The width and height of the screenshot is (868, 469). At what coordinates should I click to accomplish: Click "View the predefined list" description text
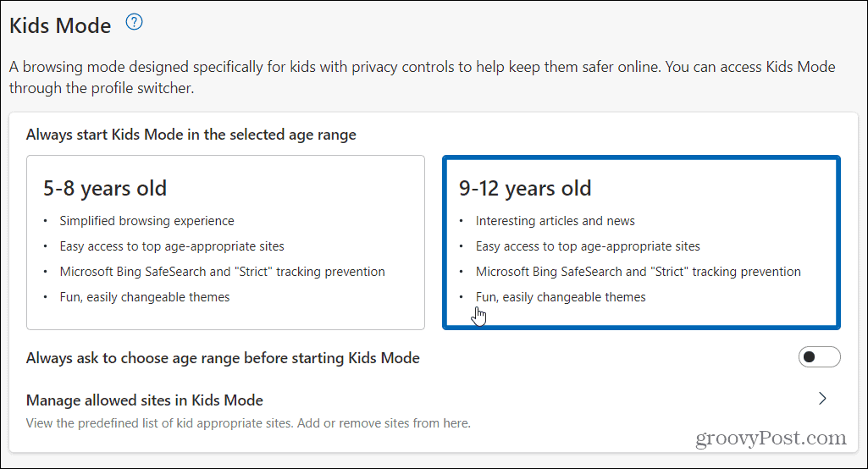tap(248, 422)
